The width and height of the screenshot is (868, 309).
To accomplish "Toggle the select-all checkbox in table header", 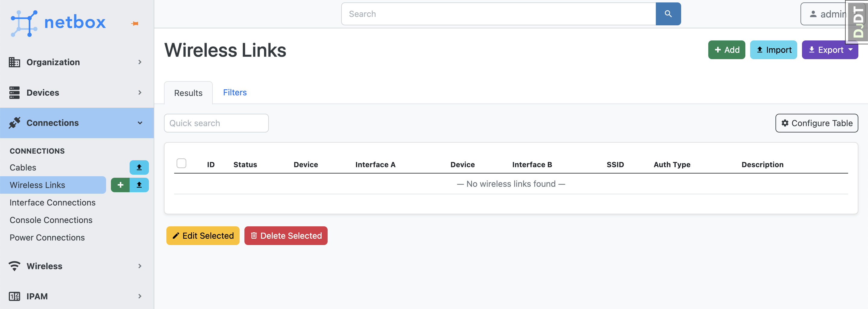I will [x=181, y=163].
